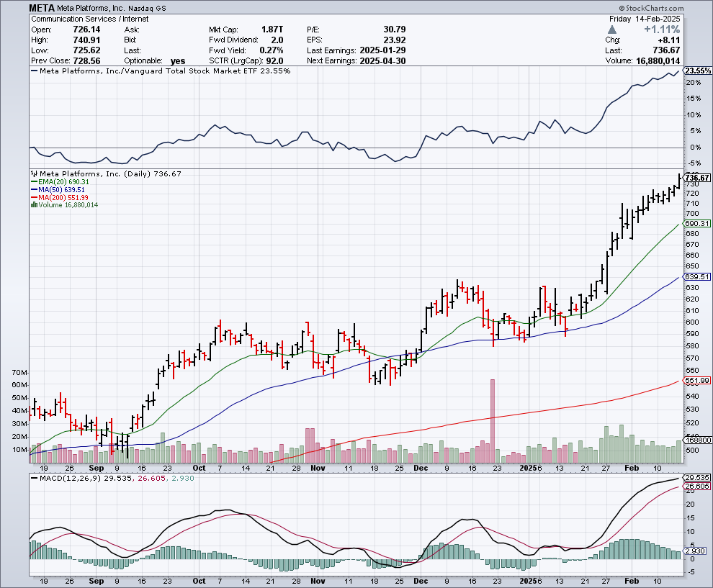This screenshot has width=713, height=588.
Task: Select the green EMA(20) line marker in the legend
Action: (34, 182)
